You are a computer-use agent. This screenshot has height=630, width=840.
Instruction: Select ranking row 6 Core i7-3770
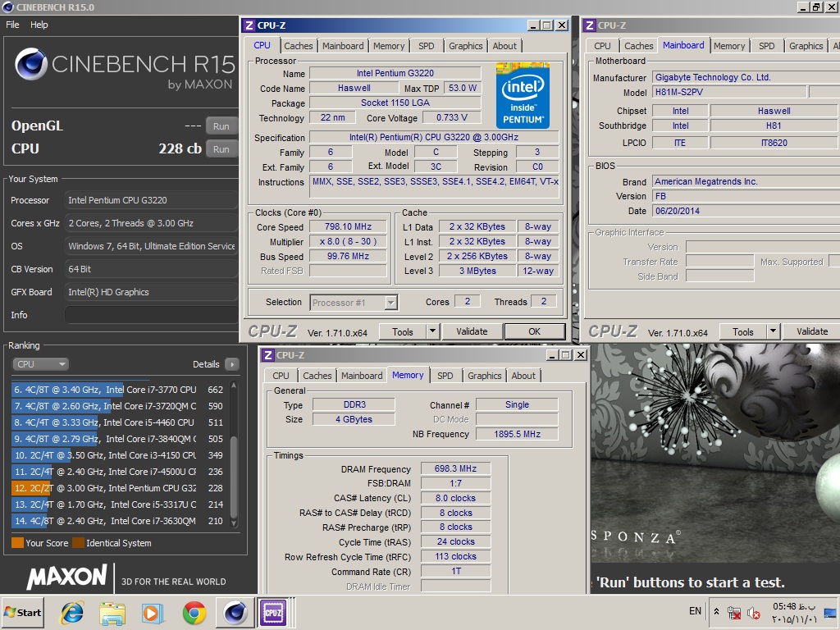click(118, 390)
